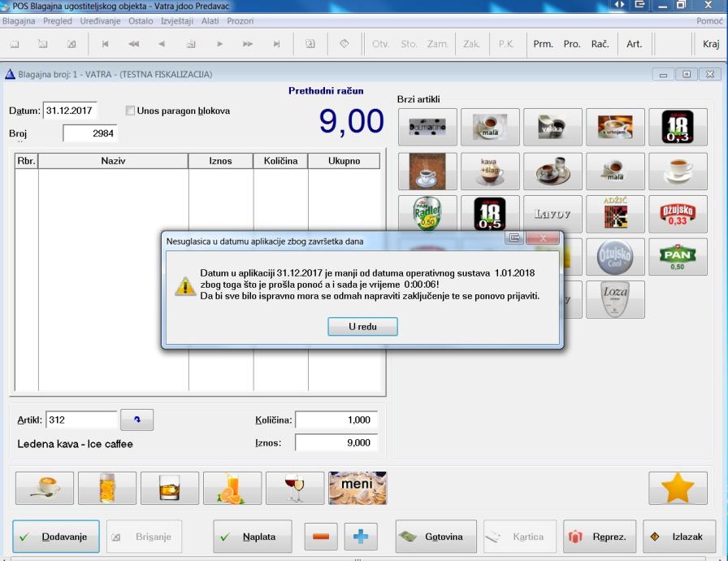This screenshot has width=728, height=561.
Task: Select the Ožujsko 0,33 beer quick article
Action: [x=677, y=215]
